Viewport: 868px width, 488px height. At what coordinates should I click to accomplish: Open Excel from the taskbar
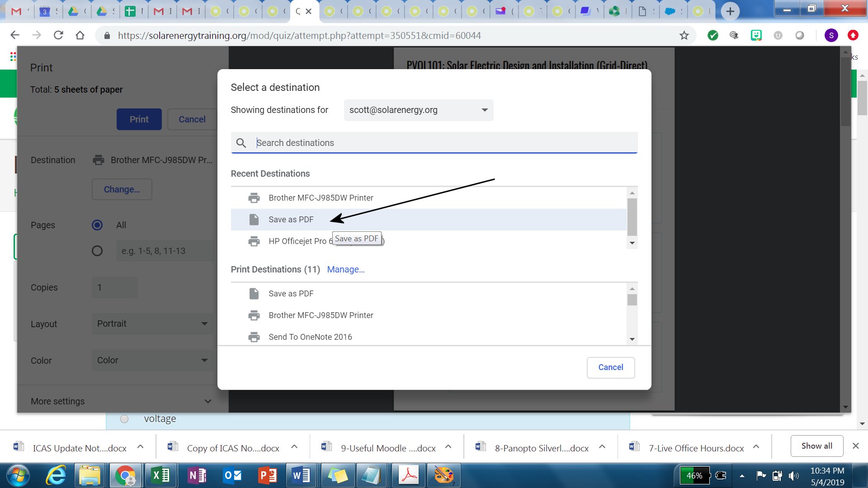click(x=160, y=475)
